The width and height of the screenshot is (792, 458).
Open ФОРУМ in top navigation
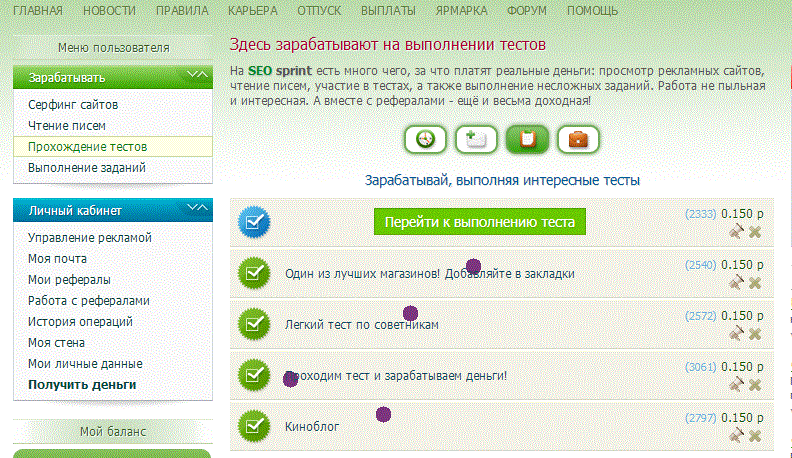click(527, 11)
